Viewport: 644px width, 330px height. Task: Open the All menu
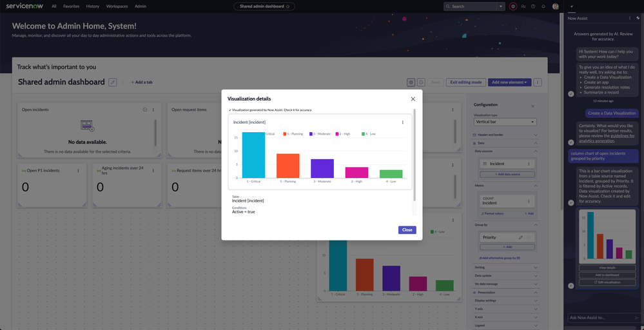pyautogui.click(x=54, y=6)
